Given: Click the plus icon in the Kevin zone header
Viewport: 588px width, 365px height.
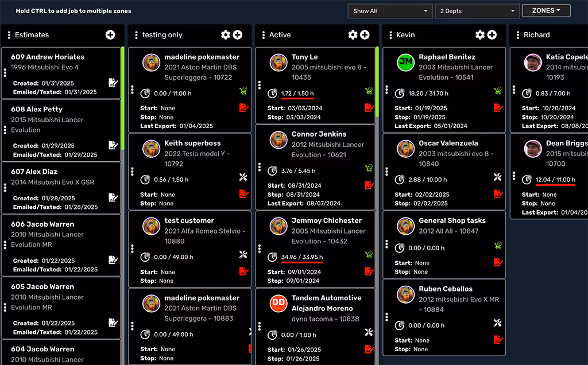Looking at the screenshot, I should click(492, 34).
